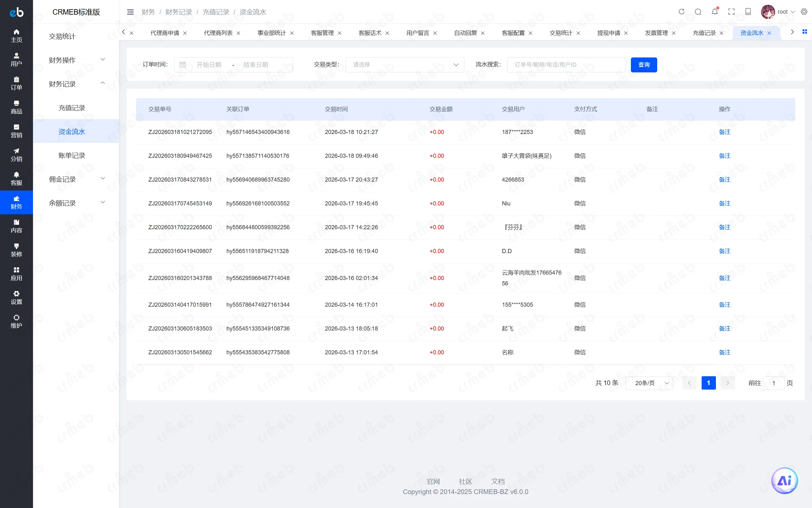Viewport: 812px width, 508px height.
Task: Open the 内容 content sidebar icon
Action: pyautogui.click(x=16, y=226)
